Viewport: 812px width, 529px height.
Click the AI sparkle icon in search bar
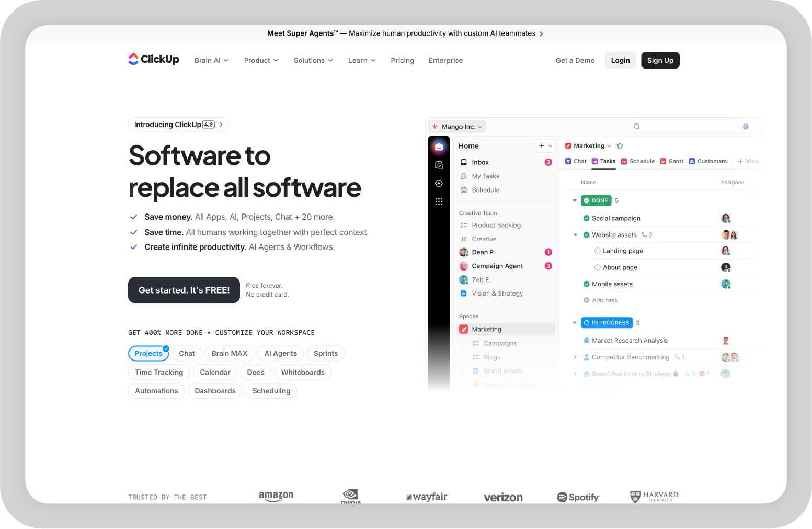[x=746, y=127]
